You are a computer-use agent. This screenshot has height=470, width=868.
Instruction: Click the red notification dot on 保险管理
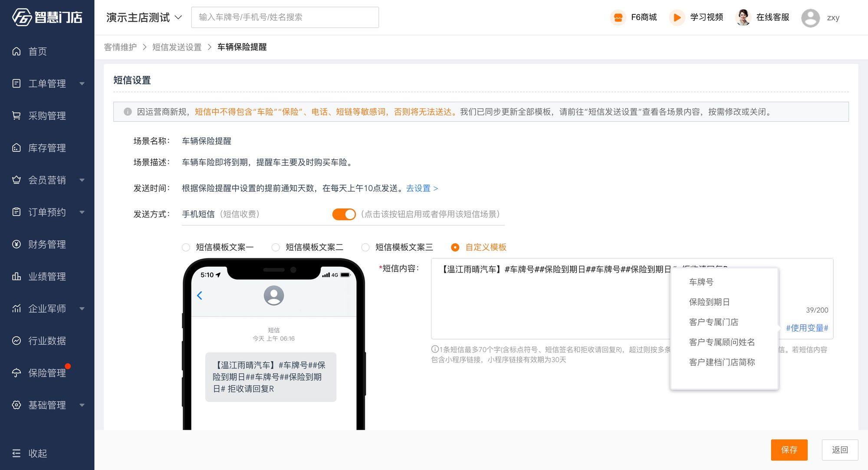pos(68,366)
